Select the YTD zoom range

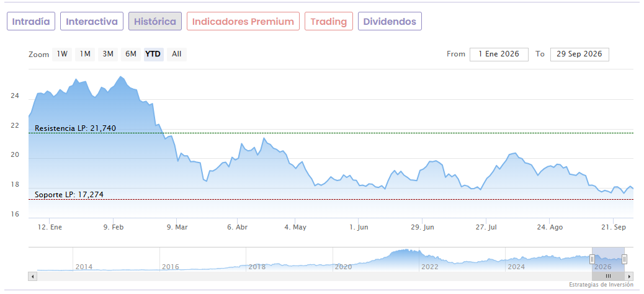[154, 54]
